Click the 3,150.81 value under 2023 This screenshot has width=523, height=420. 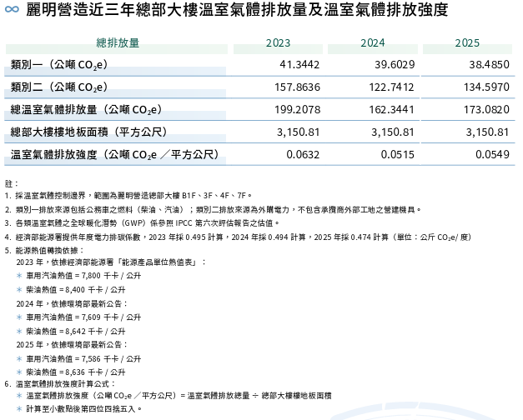(x=298, y=132)
